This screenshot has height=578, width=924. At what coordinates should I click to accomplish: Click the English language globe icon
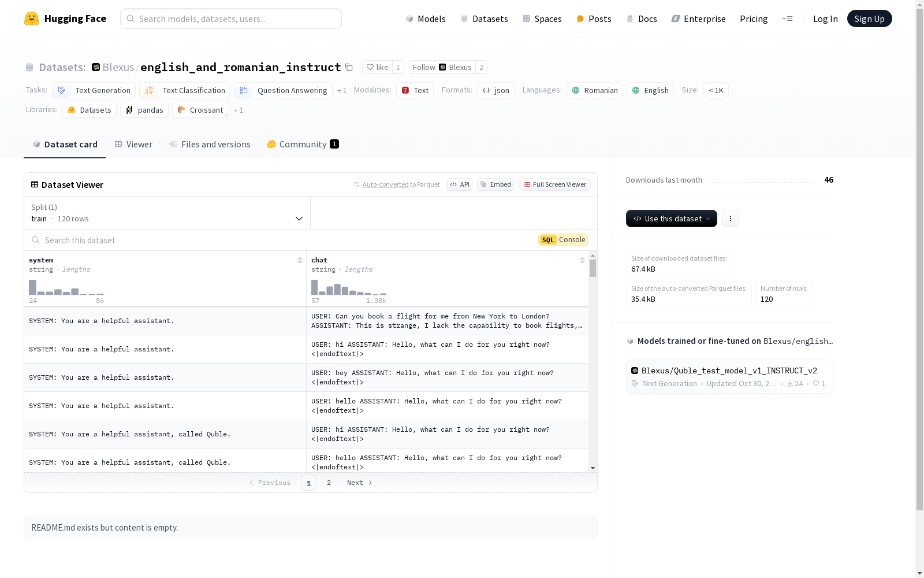pyautogui.click(x=636, y=90)
